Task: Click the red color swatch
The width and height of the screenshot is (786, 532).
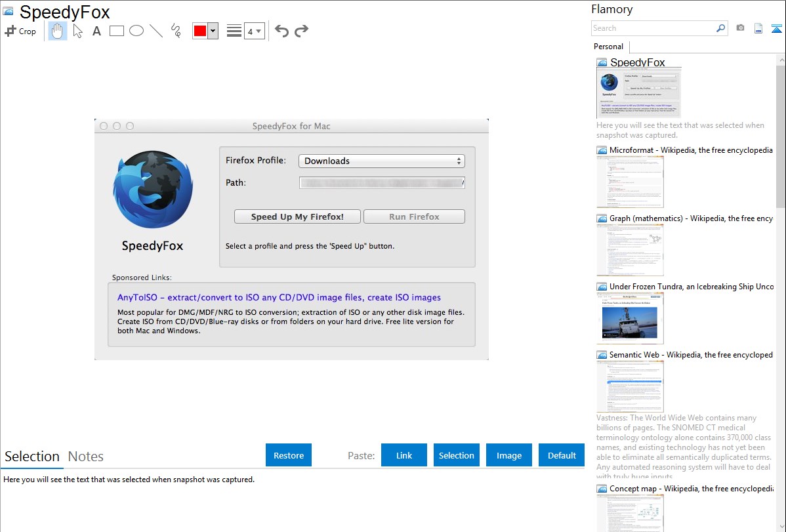Action: (200, 31)
